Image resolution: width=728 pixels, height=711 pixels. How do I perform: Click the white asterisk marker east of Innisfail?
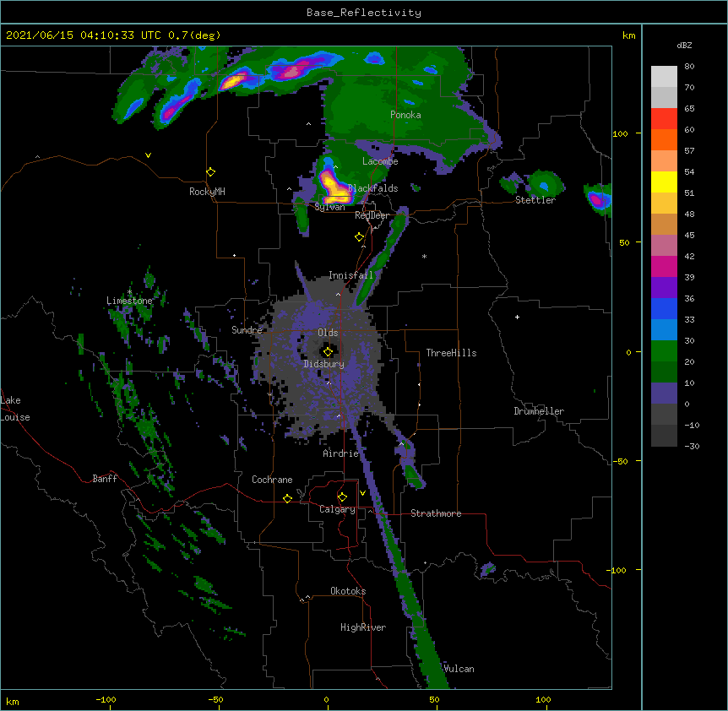click(424, 256)
